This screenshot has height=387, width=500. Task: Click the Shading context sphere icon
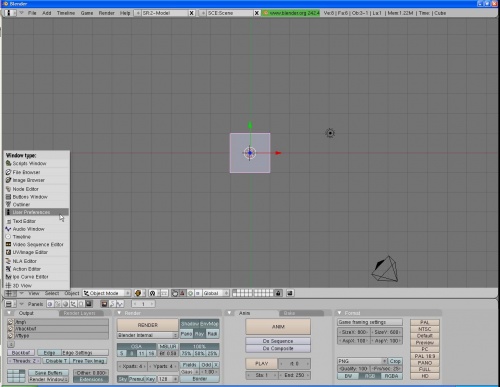pos(65,304)
